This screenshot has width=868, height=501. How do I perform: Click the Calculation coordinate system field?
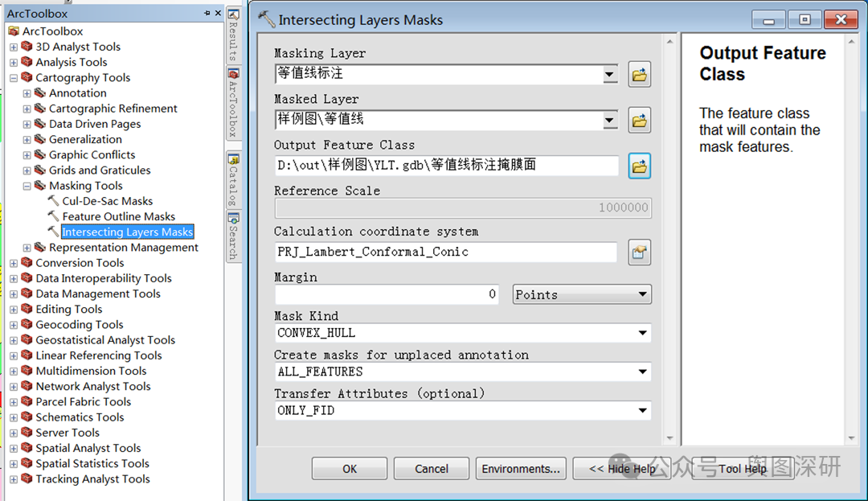tap(446, 252)
